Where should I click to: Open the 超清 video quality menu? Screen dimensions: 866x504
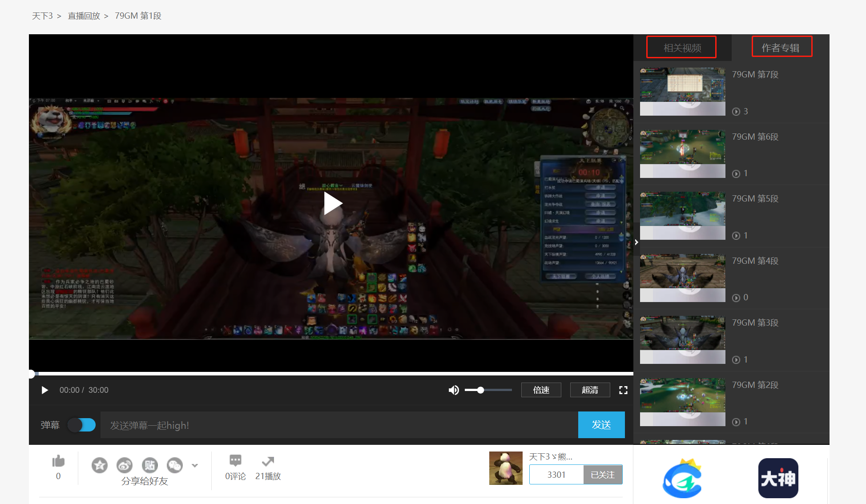[590, 390]
